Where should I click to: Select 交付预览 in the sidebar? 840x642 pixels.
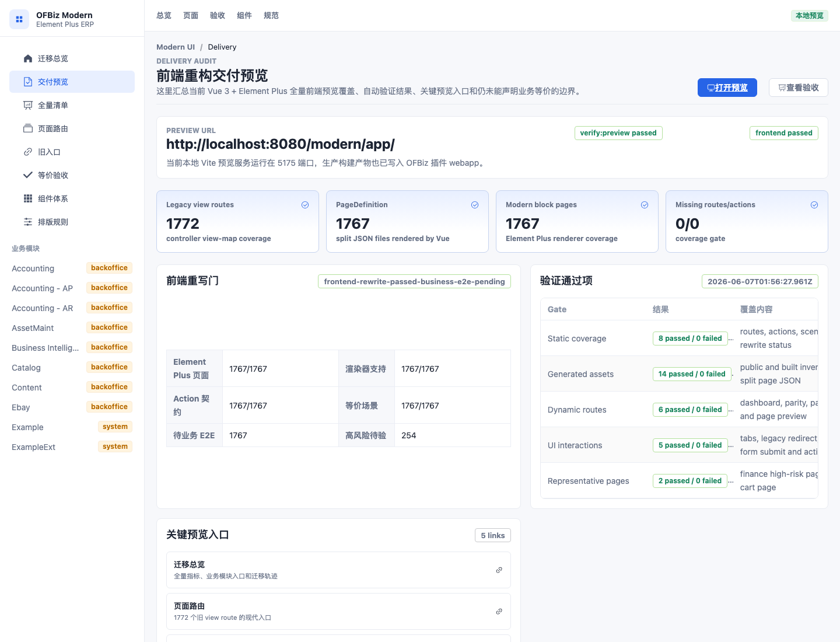72,82
